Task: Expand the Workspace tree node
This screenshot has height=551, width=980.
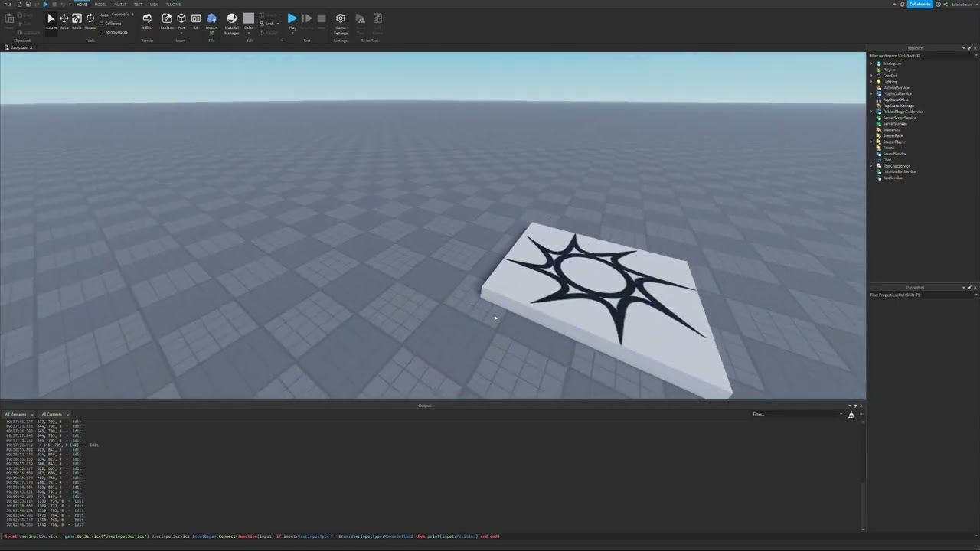Action: coord(871,64)
